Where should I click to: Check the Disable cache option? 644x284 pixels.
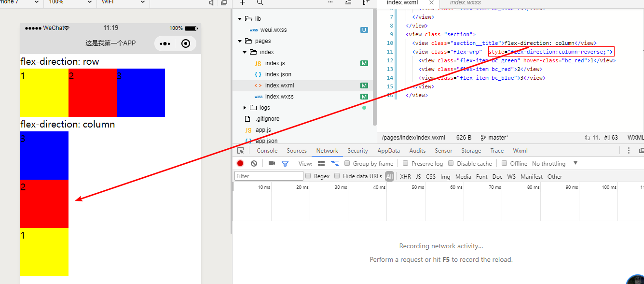coord(451,163)
